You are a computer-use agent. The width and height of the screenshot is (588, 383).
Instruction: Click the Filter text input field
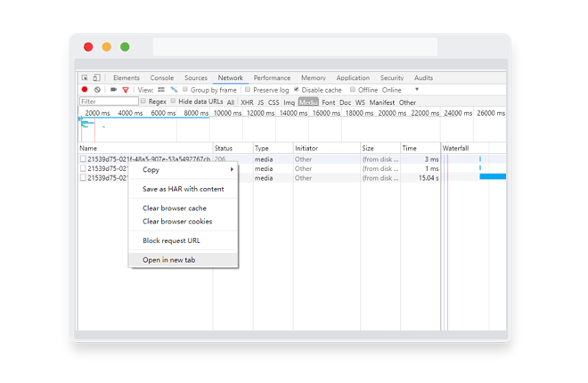pos(109,102)
